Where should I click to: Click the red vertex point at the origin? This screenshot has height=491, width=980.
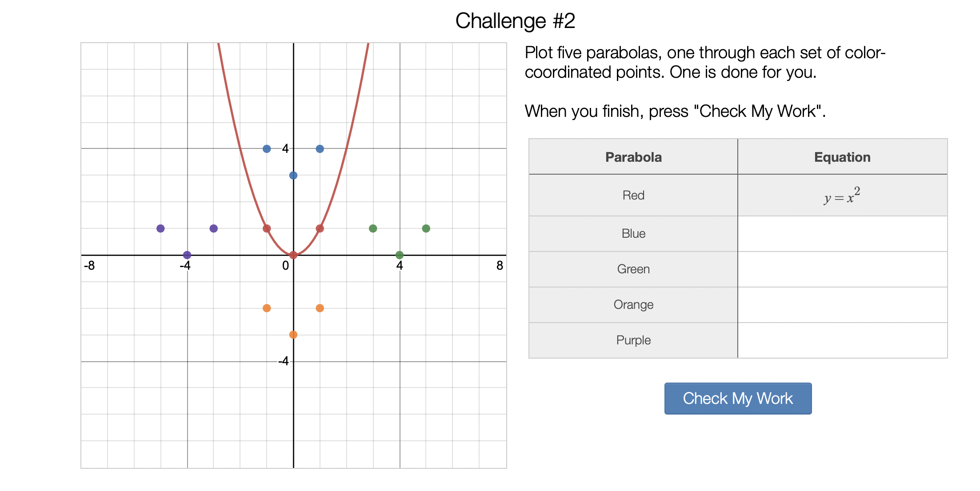pyautogui.click(x=293, y=255)
